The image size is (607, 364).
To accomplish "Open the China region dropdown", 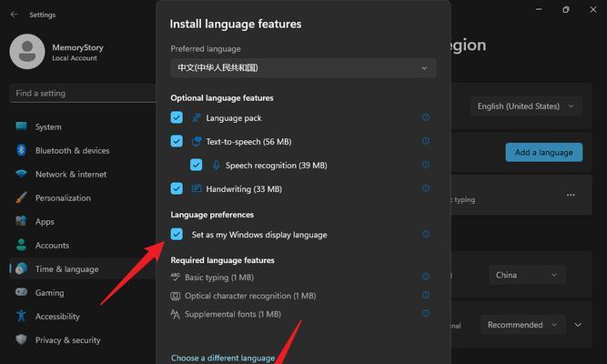I will click(527, 275).
